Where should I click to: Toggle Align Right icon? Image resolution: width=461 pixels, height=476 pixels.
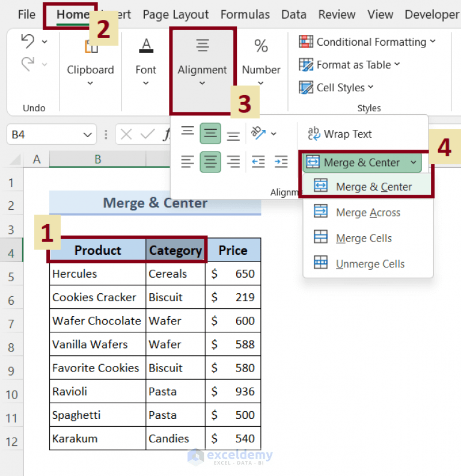click(233, 162)
